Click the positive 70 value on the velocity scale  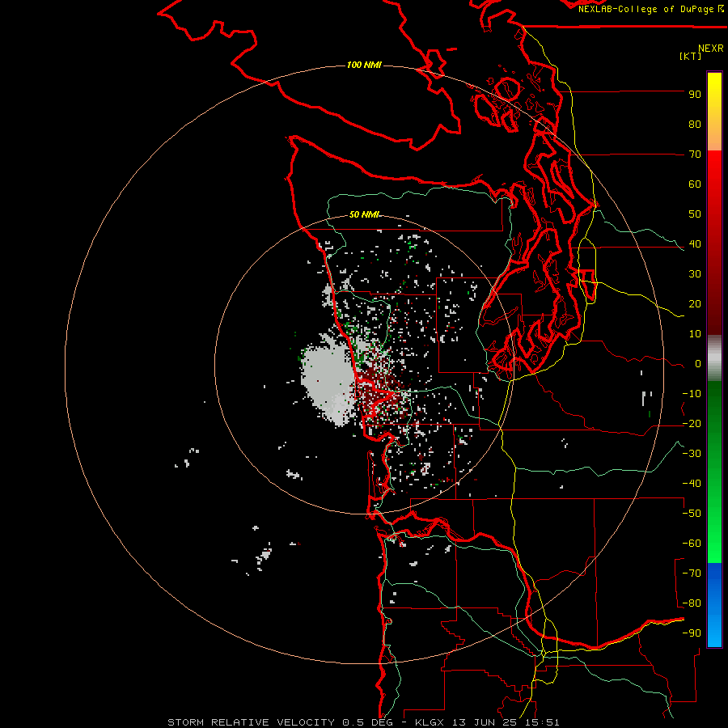(695, 154)
